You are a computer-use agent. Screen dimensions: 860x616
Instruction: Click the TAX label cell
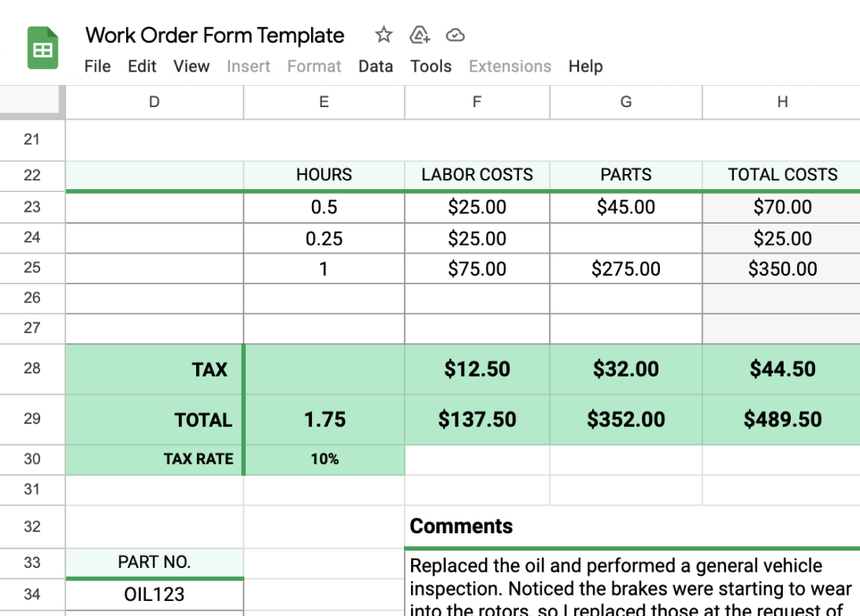154,369
